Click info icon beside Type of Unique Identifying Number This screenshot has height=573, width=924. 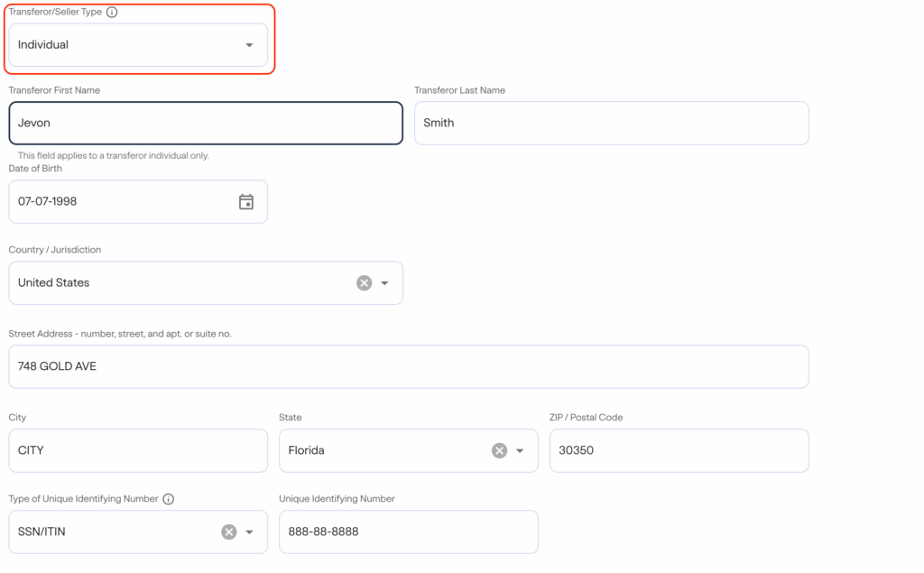(169, 499)
